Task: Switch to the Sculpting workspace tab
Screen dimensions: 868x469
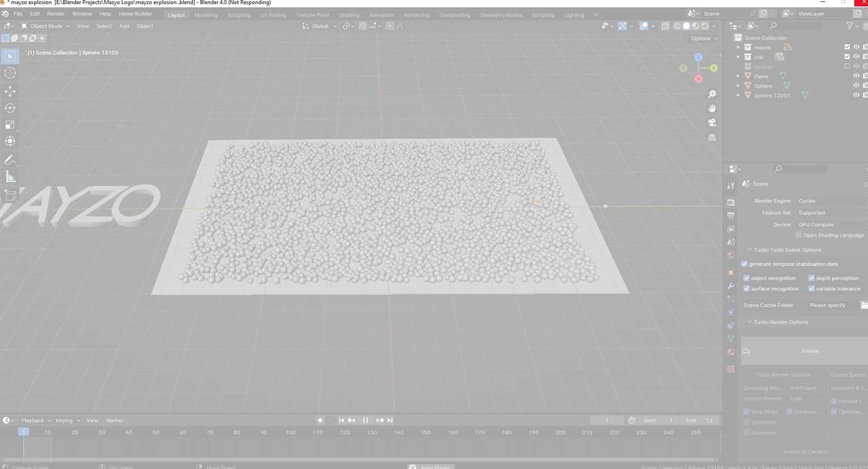Action: coord(239,15)
